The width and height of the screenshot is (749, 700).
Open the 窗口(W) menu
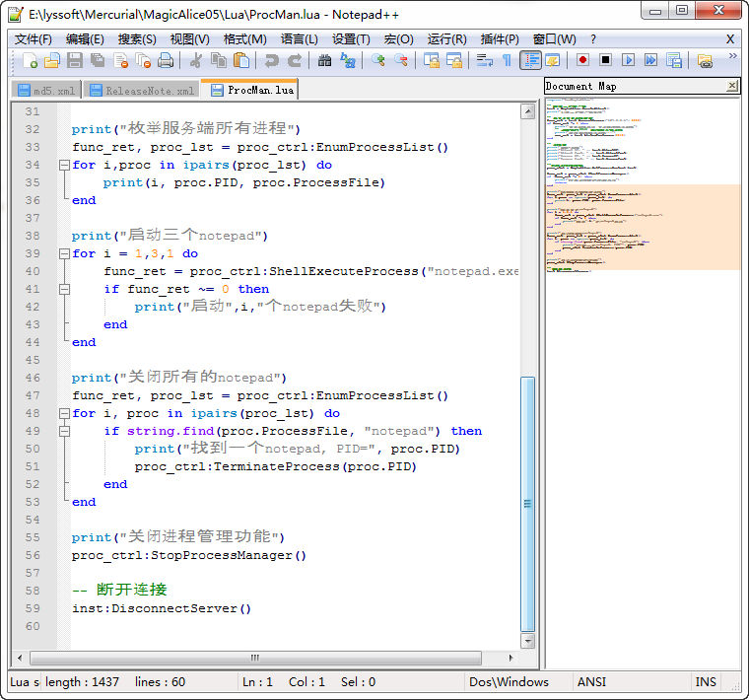pos(554,39)
